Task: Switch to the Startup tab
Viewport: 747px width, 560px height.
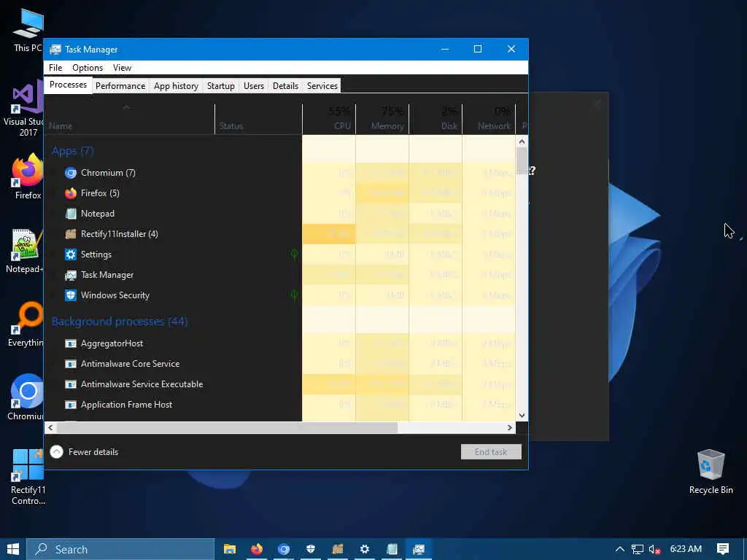Action: 220,86
